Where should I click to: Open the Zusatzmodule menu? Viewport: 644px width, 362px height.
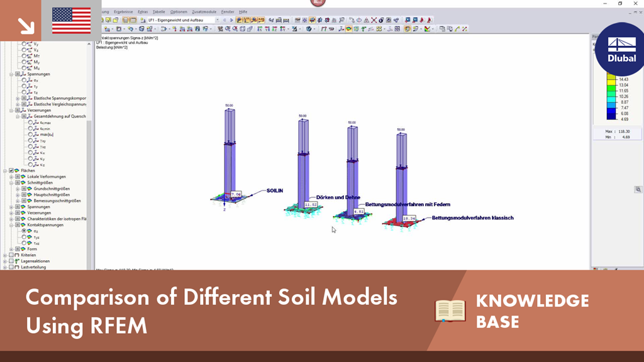(204, 12)
